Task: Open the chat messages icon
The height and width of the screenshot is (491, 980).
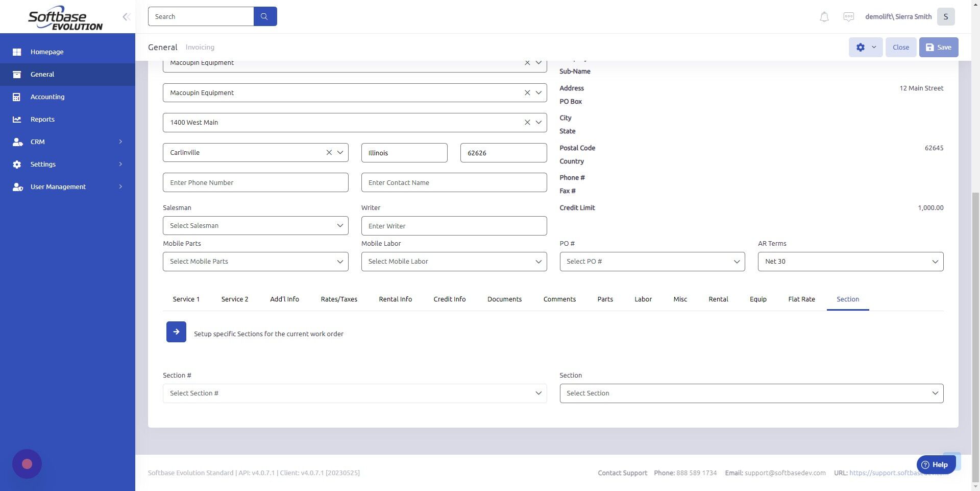Action: tap(848, 16)
